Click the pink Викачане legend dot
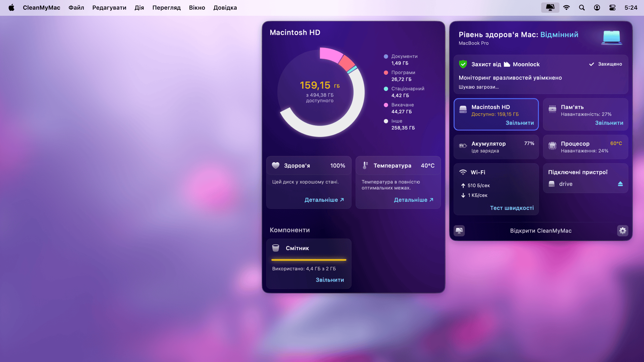The image size is (644, 362). coord(386,105)
